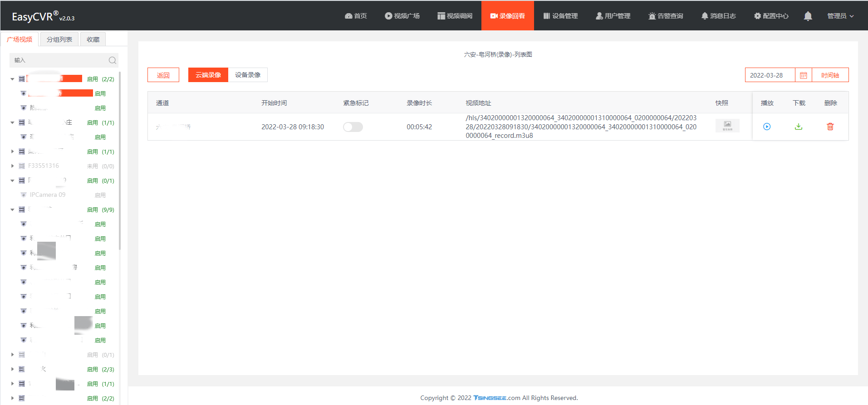
Task: Expand the second (1/1) device group
Action: click(12, 151)
